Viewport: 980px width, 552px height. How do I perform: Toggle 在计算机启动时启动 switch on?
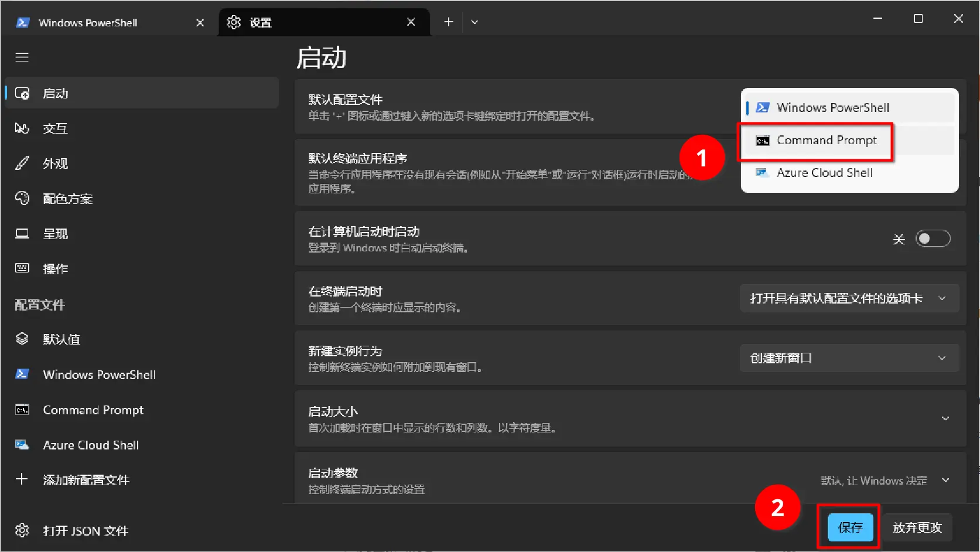point(933,238)
